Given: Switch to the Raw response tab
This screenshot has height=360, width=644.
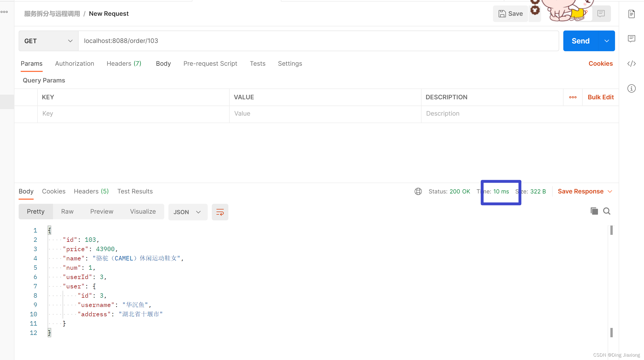Looking at the screenshot, I should point(67,211).
